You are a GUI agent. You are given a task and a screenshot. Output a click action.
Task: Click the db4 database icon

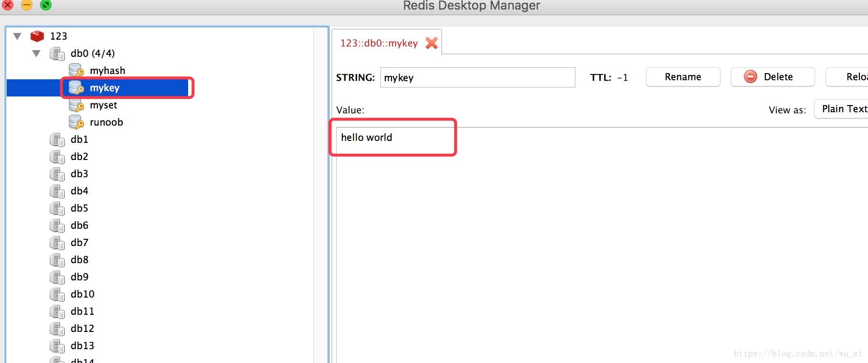(x=57, y=191)
